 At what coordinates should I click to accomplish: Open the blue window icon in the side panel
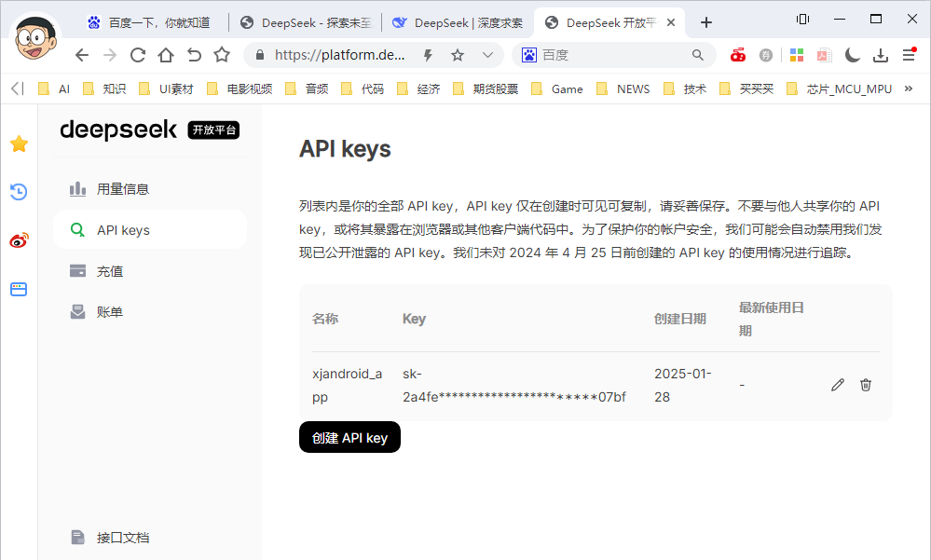[x=19, y=289]
